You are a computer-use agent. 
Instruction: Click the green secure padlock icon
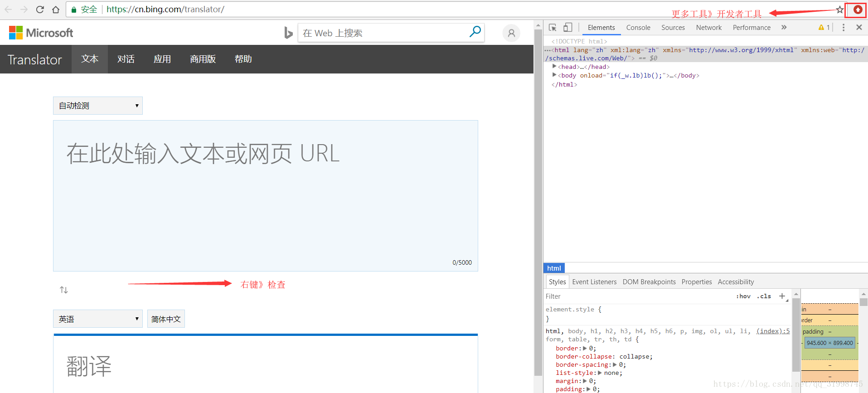74,10
